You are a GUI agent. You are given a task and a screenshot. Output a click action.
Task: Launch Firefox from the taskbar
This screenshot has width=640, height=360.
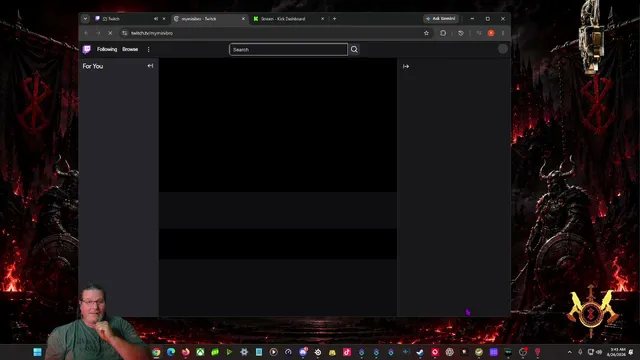click(x=186, y=352)
